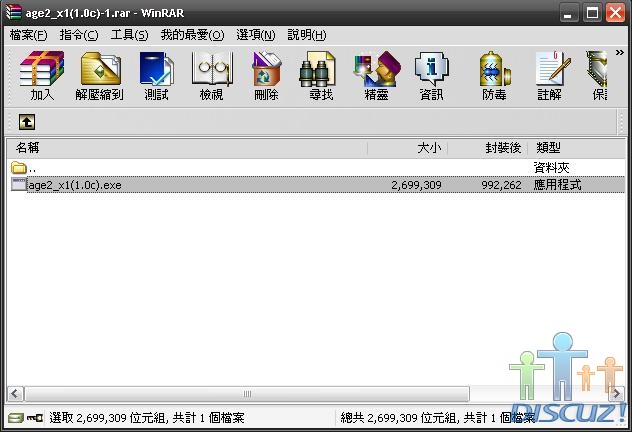The width and height of the screenshot is (632, 432).
Task: Click the 防毒 (Virus scan) icon
Action: (x=494, y=76)
